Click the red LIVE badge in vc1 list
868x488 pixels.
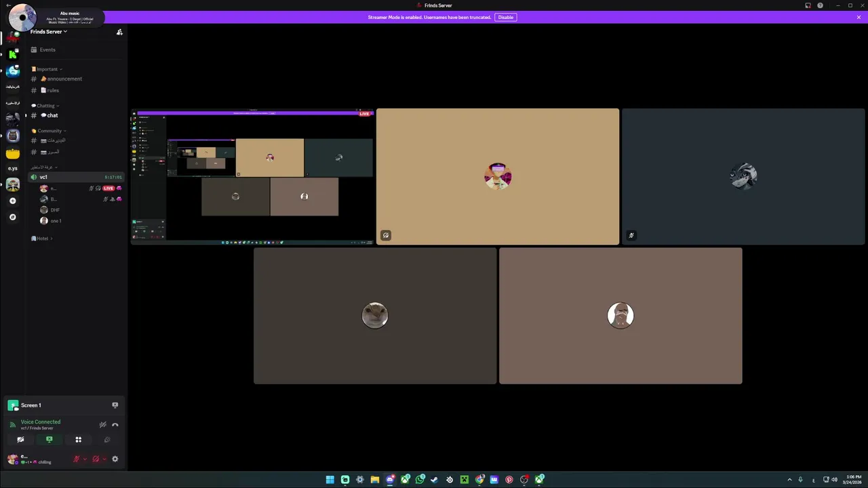tap(108, 188)
